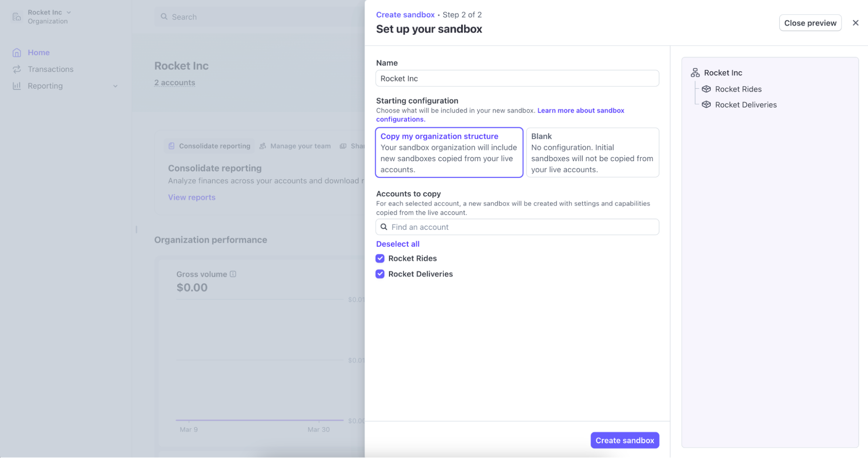868x458 pixels.
Task: Click the Find an account search field
Action: pyautogui.click(x=517, y=227)
